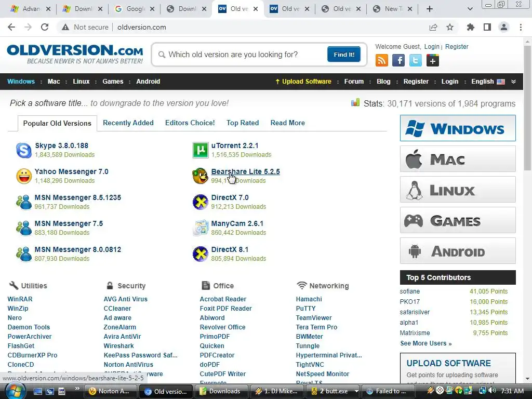Click the black plus share icon

(433, 60)
